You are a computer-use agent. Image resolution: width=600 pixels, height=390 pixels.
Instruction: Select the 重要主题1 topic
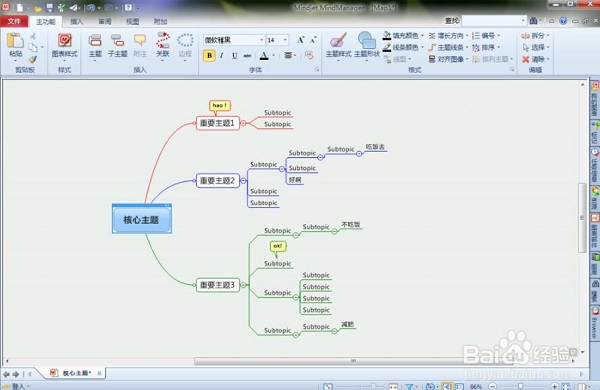coord(217,123)
